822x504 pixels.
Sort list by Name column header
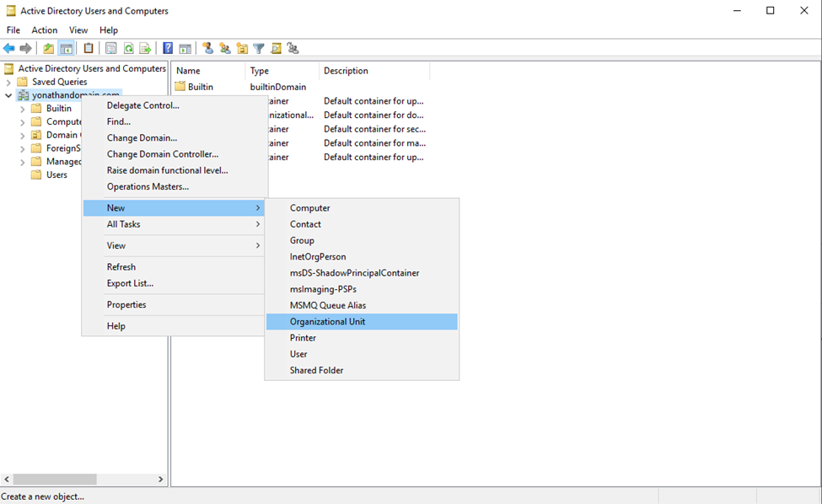(208, 71)
